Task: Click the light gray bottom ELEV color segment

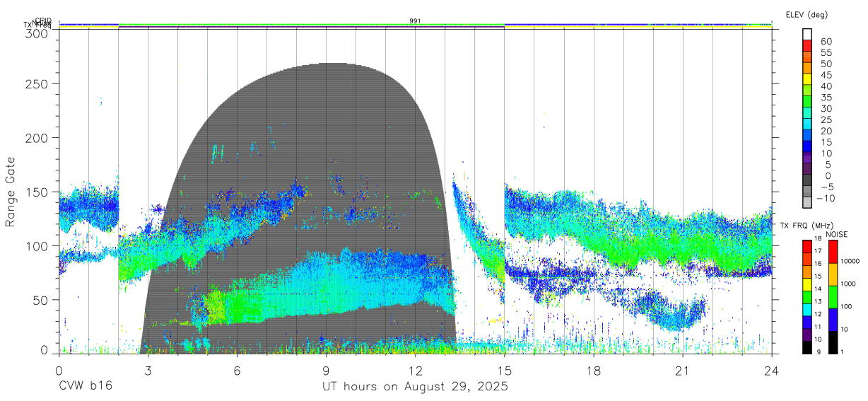Action: (807, 203)
